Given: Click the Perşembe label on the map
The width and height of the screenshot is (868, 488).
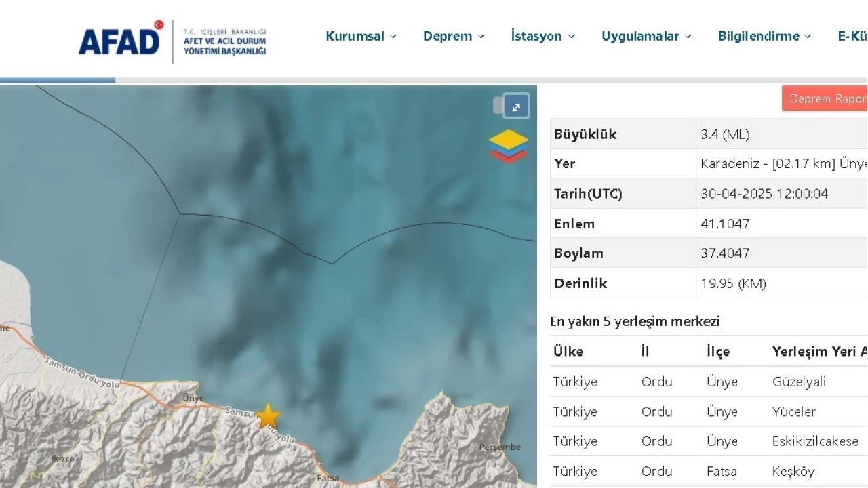Looking at the screenshot, I should (500, 447).
